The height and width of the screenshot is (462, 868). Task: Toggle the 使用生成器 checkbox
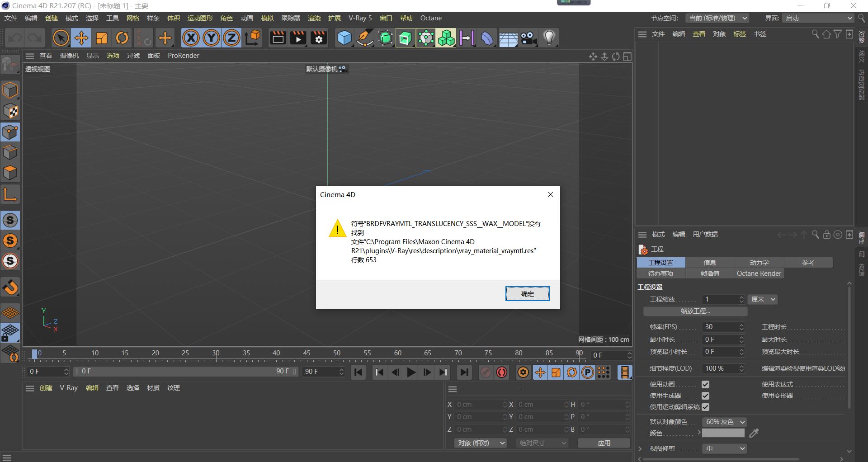[x=705, y=396]
